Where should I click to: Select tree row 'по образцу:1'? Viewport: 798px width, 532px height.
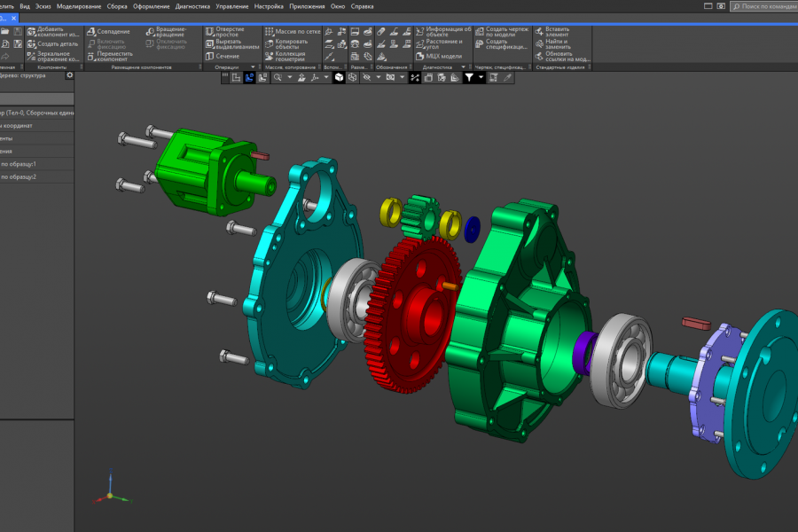pos(36,164)
